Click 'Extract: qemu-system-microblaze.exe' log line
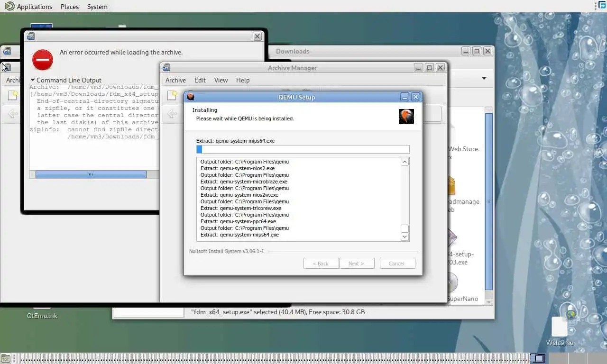 [244, 182]
